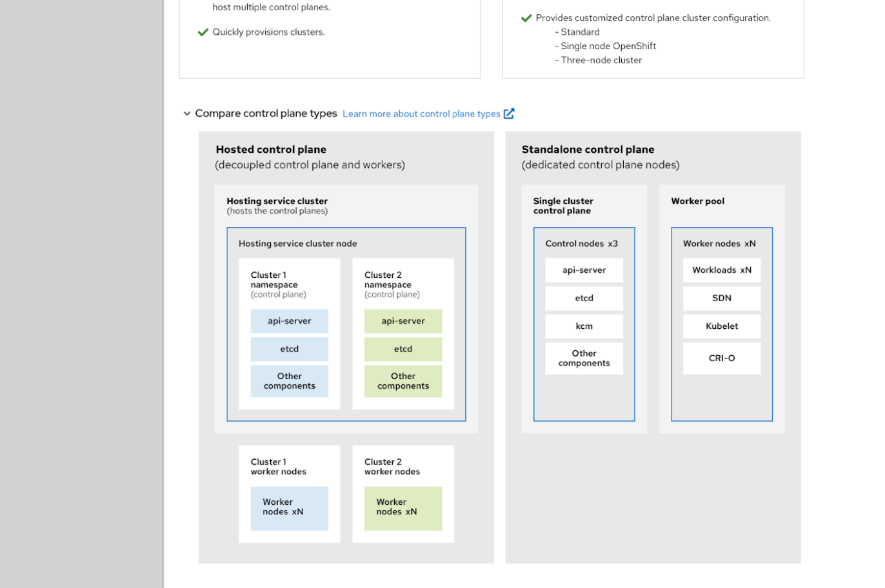Click the green checkmark beside Quickly provisions clusters

(203, 32)
